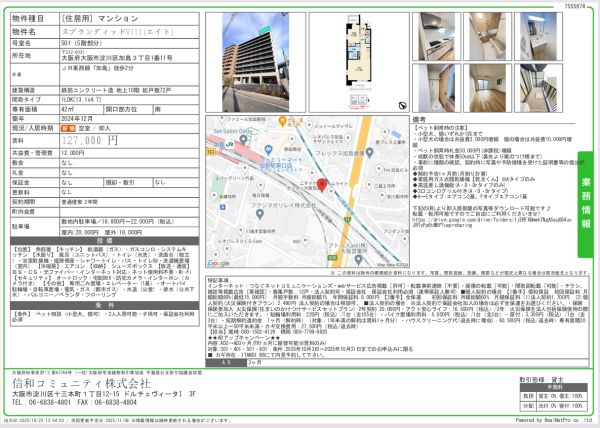Click the blue FamilyMart marker on map

click(x=269, y=149)
